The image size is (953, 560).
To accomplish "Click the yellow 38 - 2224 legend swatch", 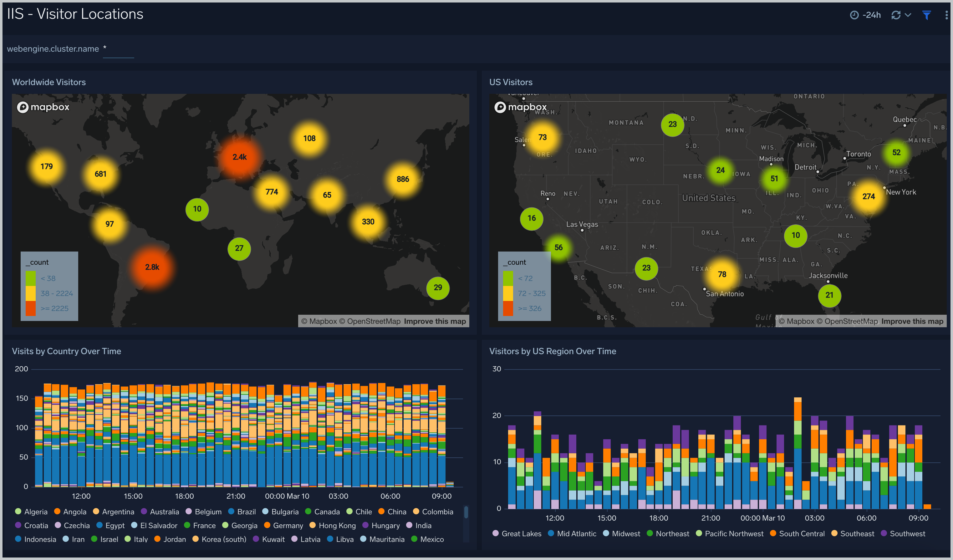I will (30, 293).
